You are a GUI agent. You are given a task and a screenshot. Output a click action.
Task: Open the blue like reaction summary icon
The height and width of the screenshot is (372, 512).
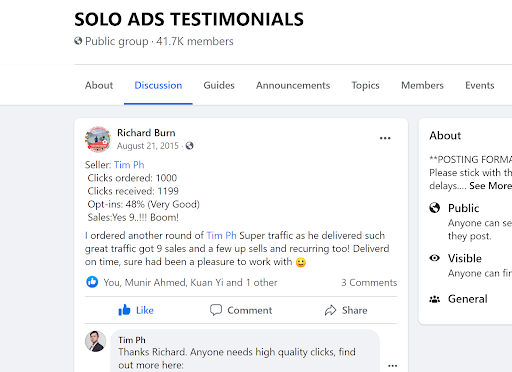click(x=92, y=282)
